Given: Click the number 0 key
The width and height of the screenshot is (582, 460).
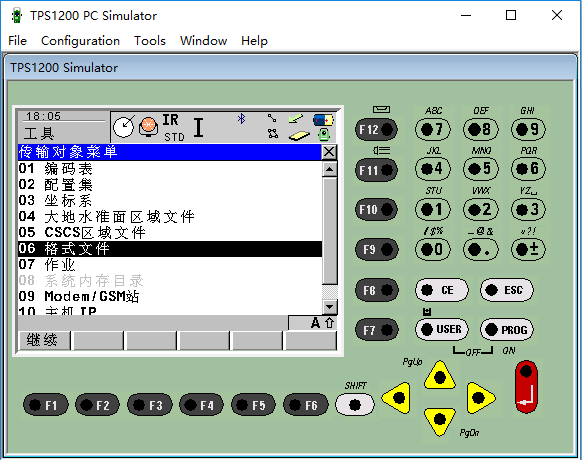Looking at the screenshot, I should 433,249.
